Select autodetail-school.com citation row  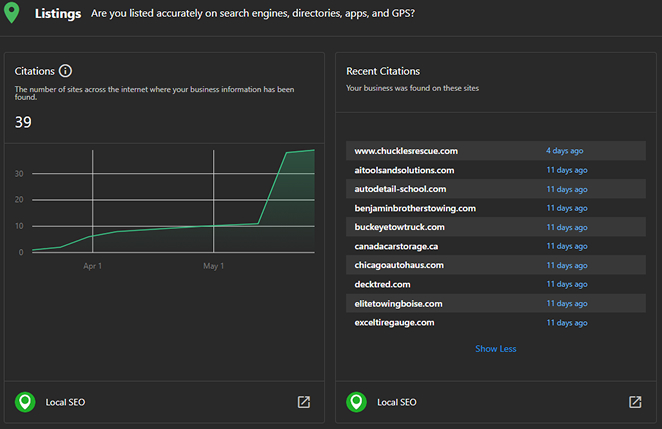[400, 189]
